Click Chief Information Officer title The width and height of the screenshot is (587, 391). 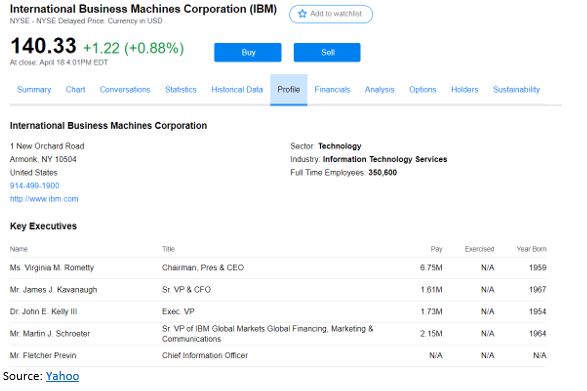205,355
